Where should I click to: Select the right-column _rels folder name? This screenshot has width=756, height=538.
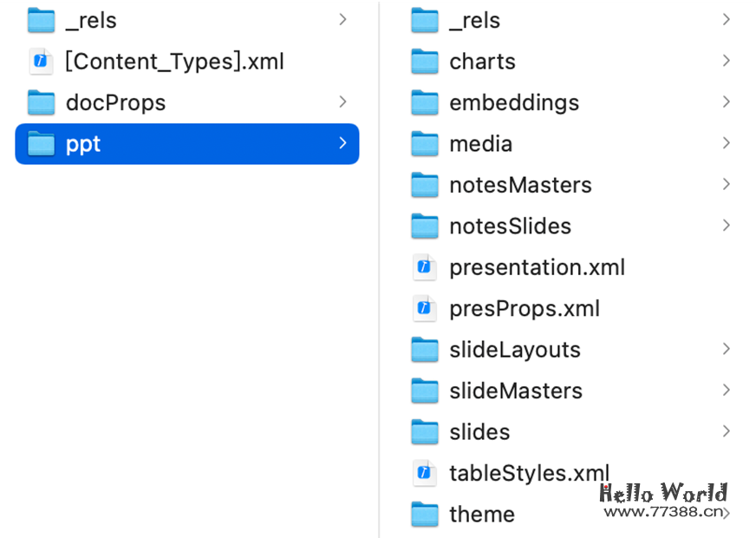coord(474,20)
